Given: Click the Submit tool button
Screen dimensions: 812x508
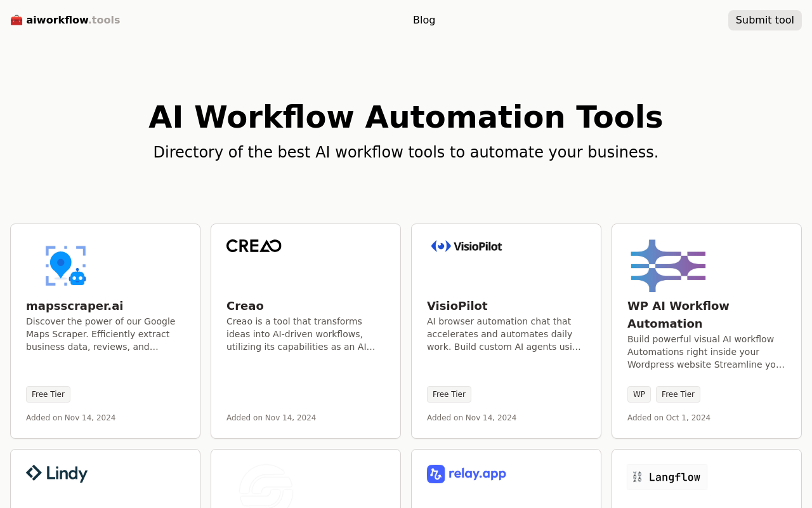Looking at the screenshot, I should click(764, 20).
